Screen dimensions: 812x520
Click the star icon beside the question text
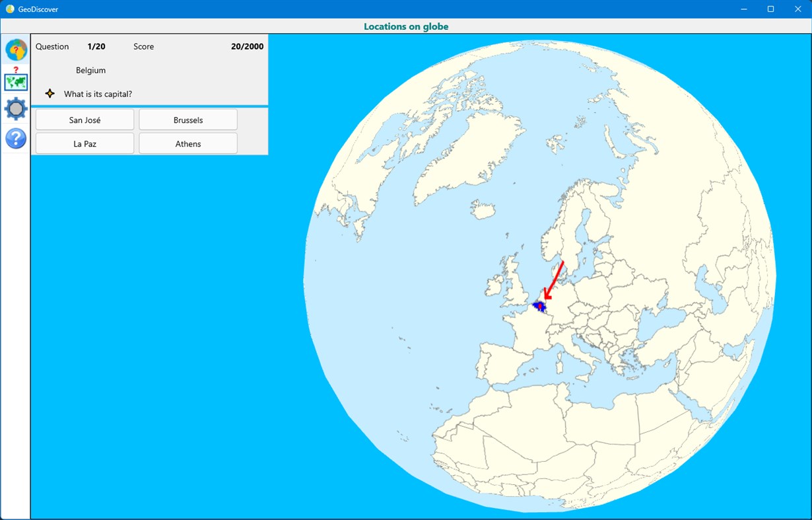click(x=50, y=93)
